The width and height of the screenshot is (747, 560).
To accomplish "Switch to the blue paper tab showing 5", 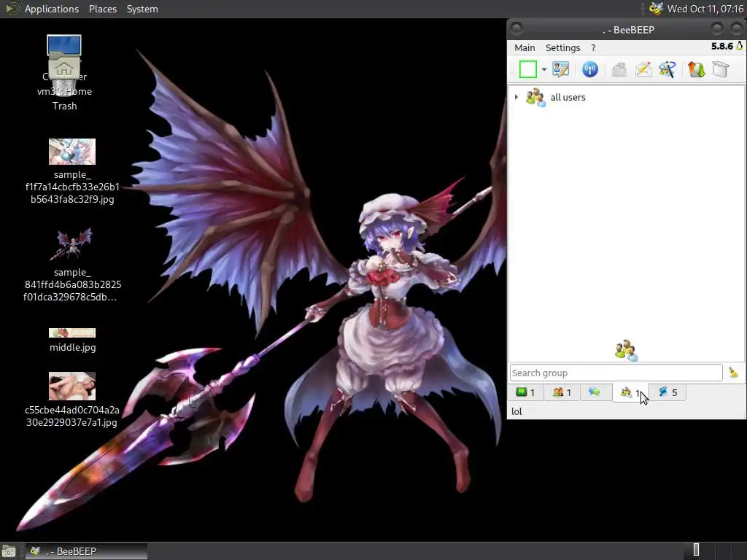I will (667, 392).
